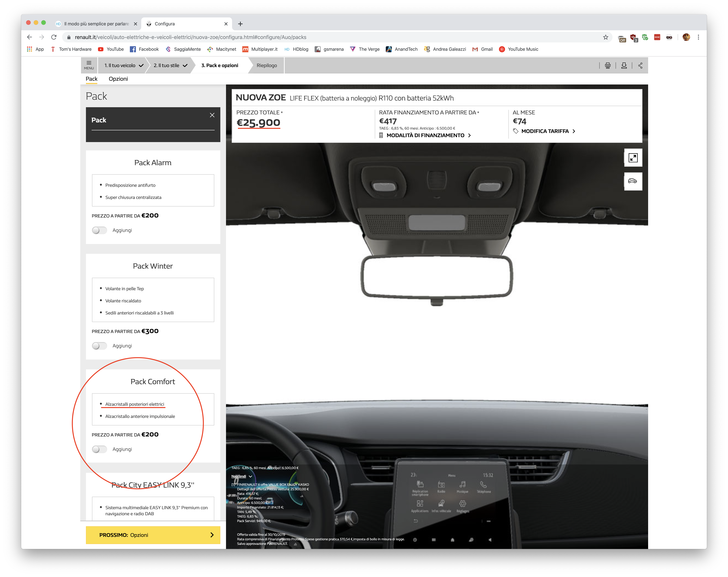This screenshot has width=728, height=577.
Task: Close the HDblog 'Il modo più semplice' tab
Action: pyautogui.click(x=135, y=24)
